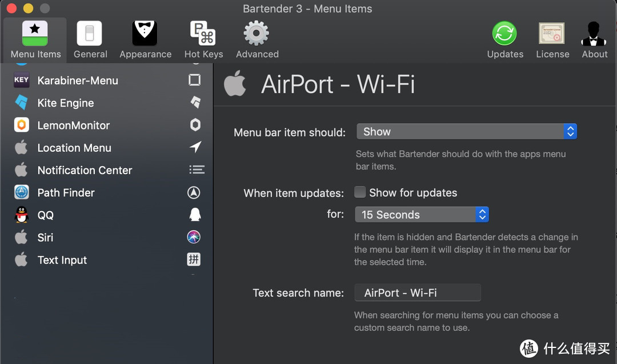Select Notification Center item
Viewport: 617px width, 364px height.
[107, 170]
